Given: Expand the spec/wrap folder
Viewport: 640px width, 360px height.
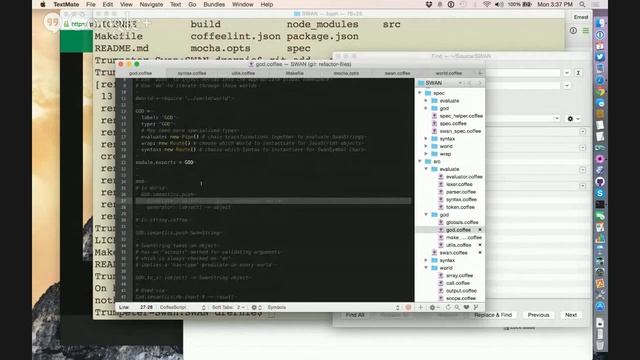Looking at the screenshot, I should coord(426,154).
